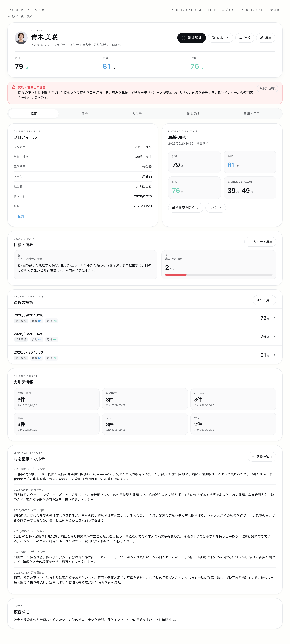
Task: Open the 比較 comparison button
Action: point(245,38)
